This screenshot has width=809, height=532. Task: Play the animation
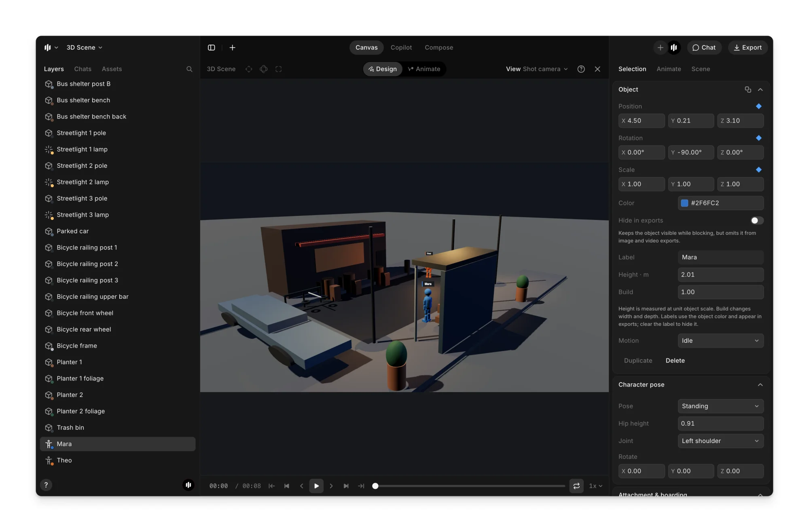[316, 486]
